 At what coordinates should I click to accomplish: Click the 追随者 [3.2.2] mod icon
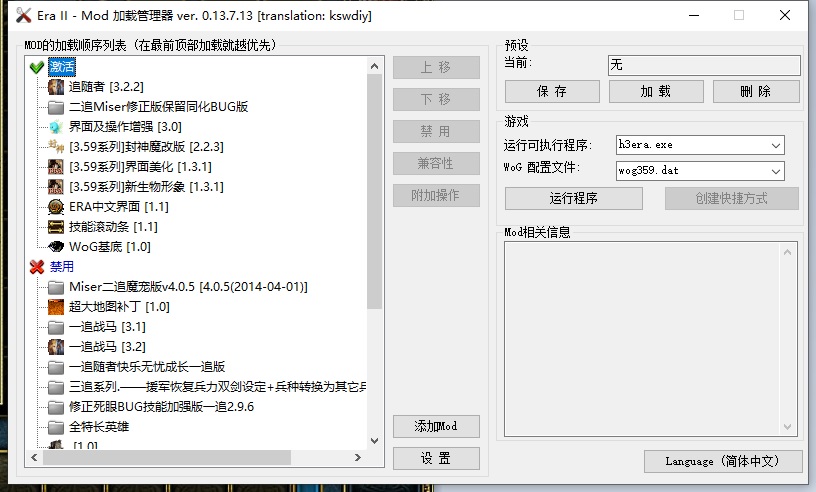tap(56, 87)
